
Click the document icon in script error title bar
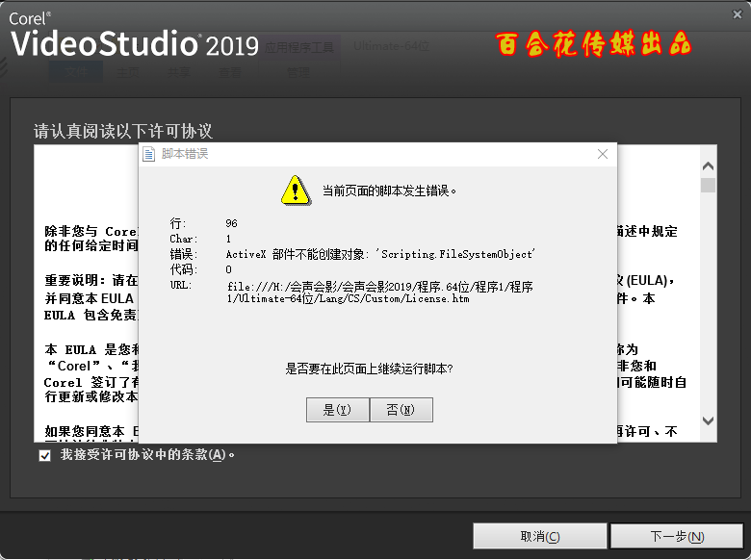click(149, 154)
